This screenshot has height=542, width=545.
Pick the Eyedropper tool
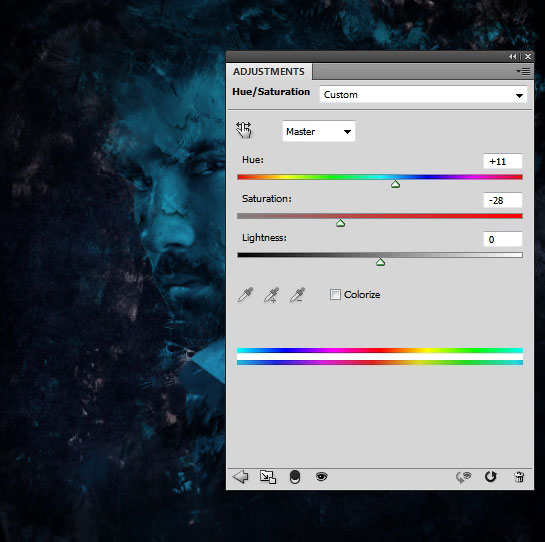(x=245, y=295)
